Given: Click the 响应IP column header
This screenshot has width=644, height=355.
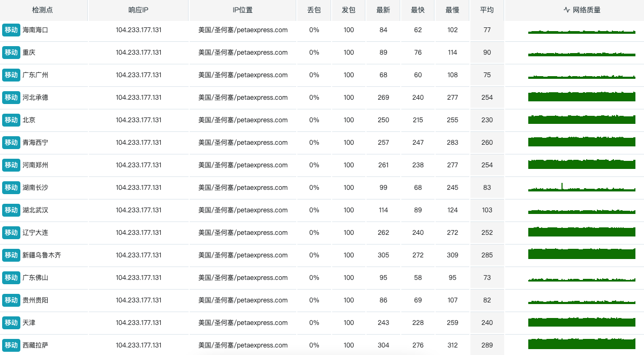Looking at the screenshot, I should point(138,10).
